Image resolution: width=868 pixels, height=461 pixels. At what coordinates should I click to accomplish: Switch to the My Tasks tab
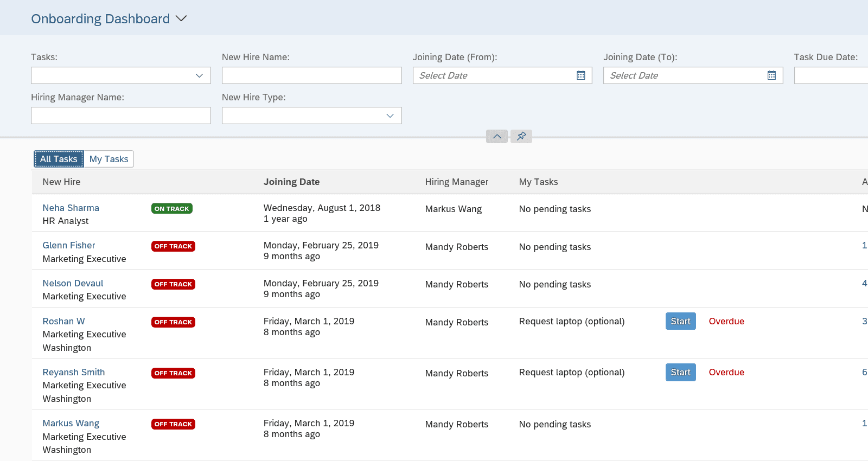(109, 159)
